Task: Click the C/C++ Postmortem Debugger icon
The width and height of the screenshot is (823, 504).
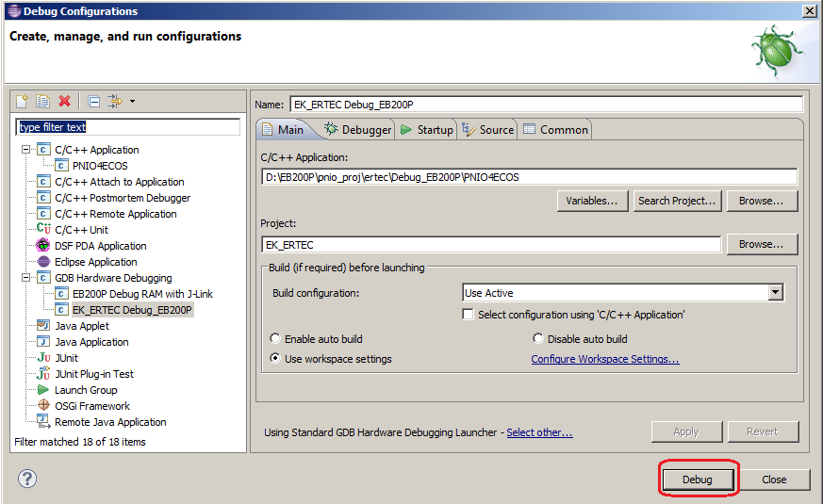Action: tap(43, 198)
